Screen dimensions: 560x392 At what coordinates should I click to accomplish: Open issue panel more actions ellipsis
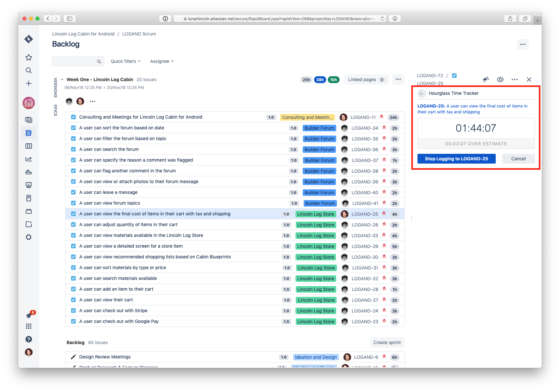click(515, 80)
